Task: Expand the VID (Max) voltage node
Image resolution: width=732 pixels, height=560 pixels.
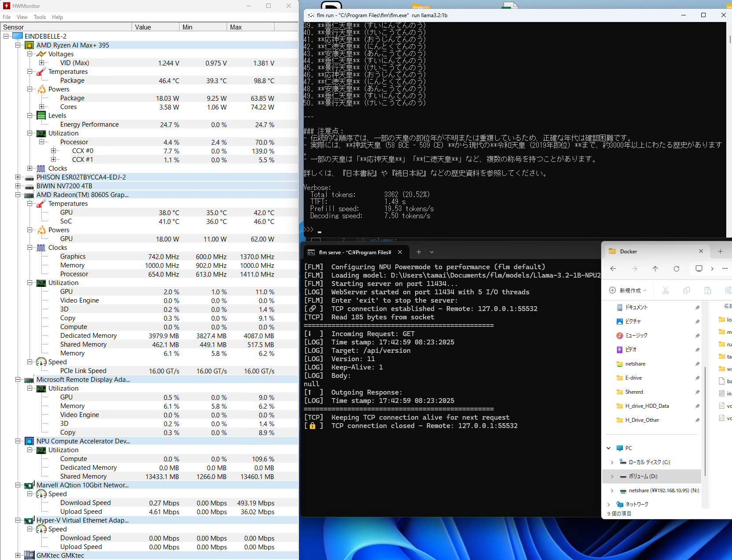Action: coord(41,62)
